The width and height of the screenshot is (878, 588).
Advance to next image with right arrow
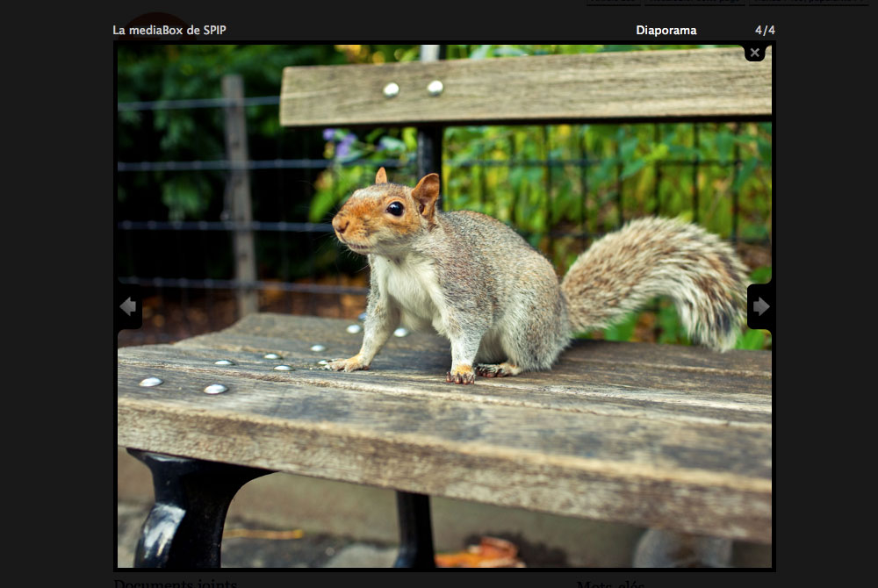(x=760, y=306)
